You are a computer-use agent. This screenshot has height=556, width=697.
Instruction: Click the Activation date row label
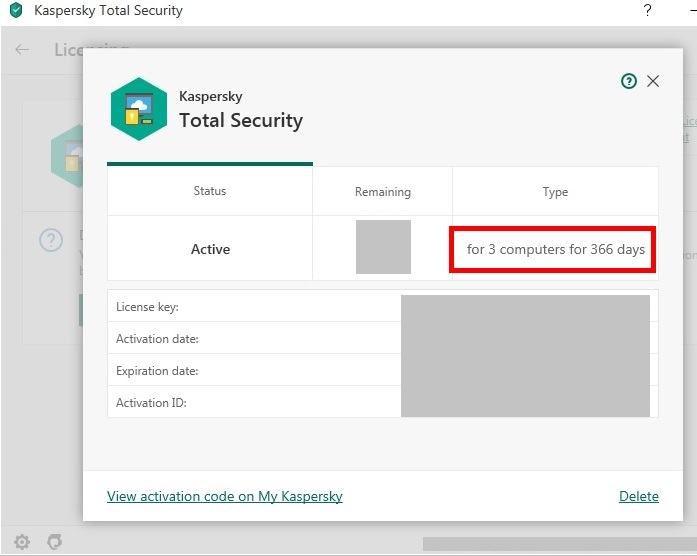157,339
